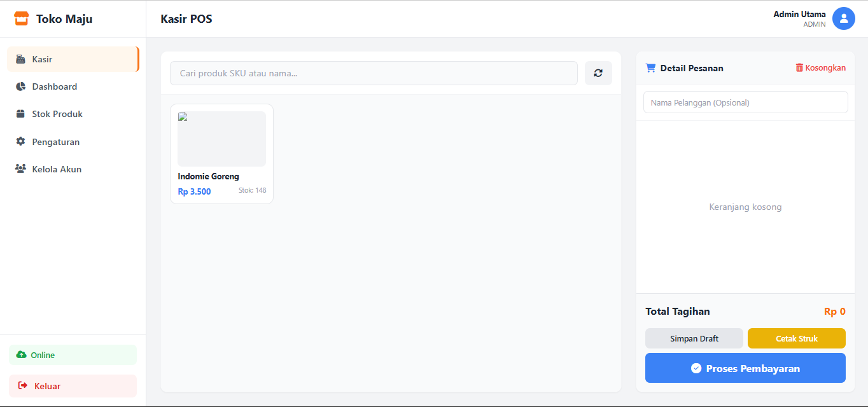Click the shopping cart icon in Detail Pesanan
The image size is (868, 407).
click(650, 68)
